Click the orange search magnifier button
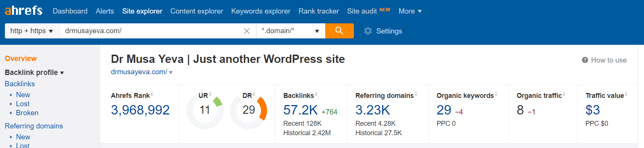 [x=339, y=31]
